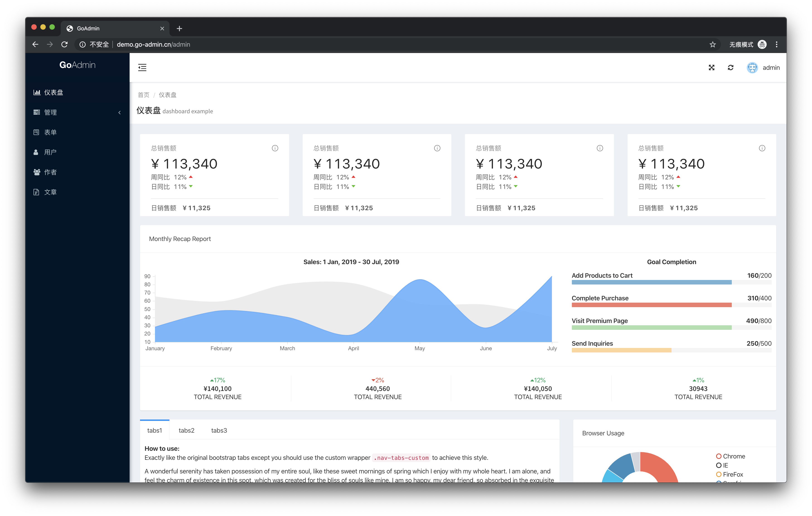This screenshot has width=812, height=516.
Task: Click the refresh icon next to admin avatar
Action: pyautogui.click(x=730, y=68)
